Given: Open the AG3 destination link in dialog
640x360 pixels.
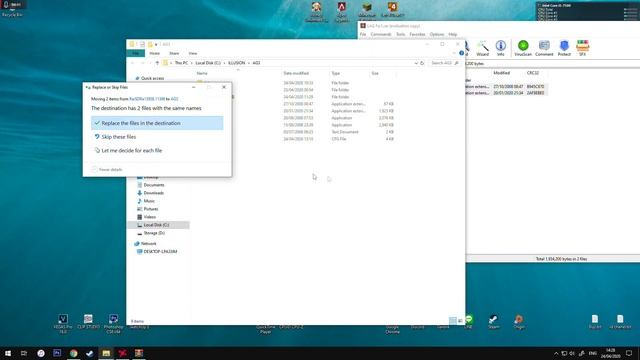Looking at the screenshot, I should click(x=174, y=99).
